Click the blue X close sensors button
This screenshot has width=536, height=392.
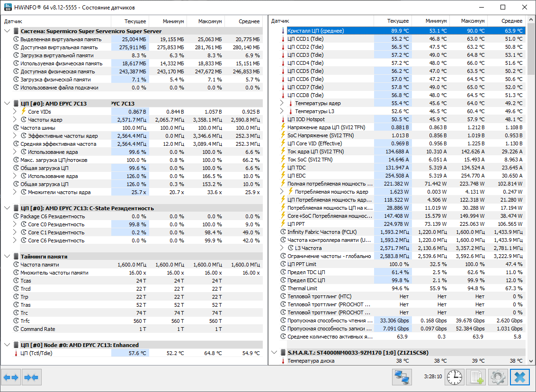(520, 377)
